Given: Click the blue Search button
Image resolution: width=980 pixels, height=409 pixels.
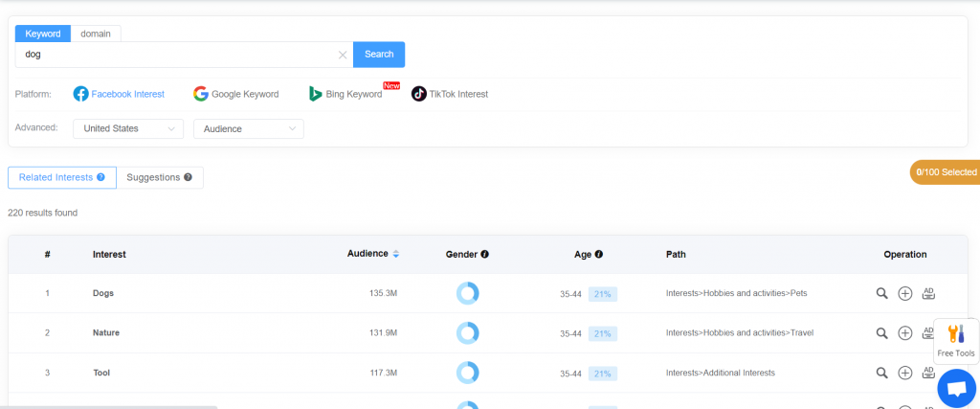Looking at the screenshot, I should click(x=379, y=55).
